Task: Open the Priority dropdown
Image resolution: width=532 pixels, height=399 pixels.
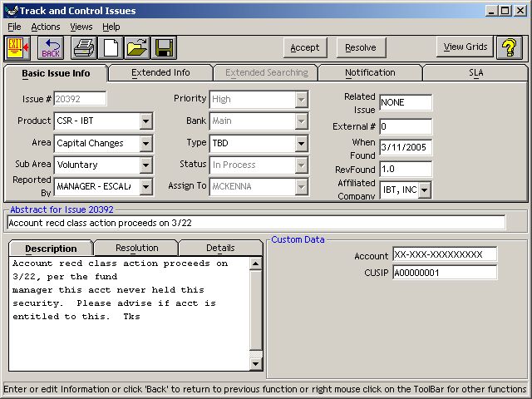Action: (x=301, y=100)
